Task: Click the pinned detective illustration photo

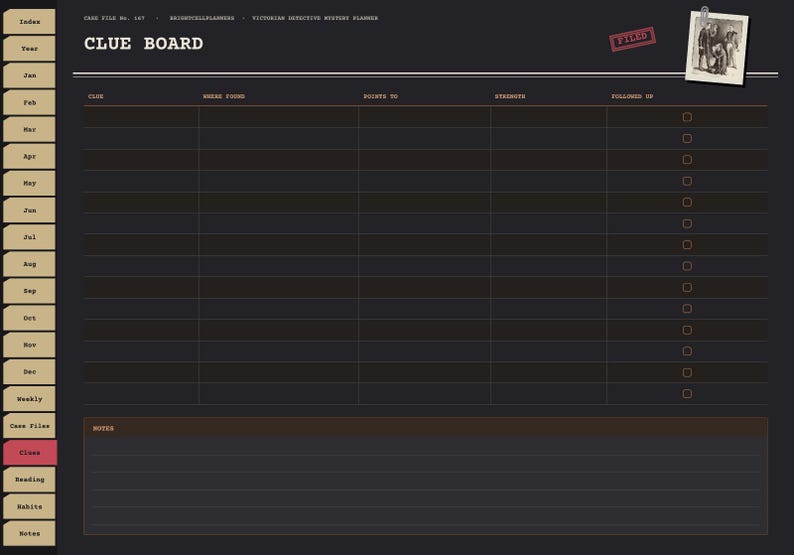Action: [717, 47]
